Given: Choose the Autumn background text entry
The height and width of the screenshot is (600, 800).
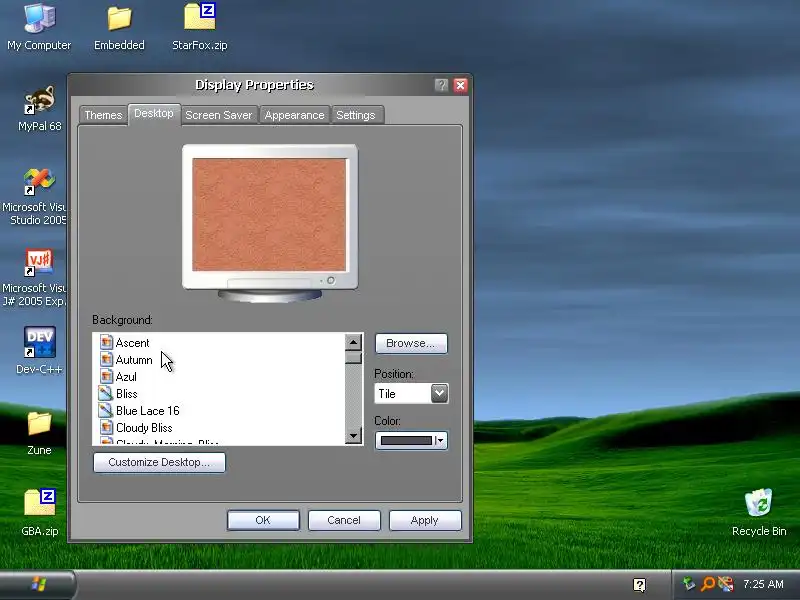Looking at the screenshot, I should (134, 360).
